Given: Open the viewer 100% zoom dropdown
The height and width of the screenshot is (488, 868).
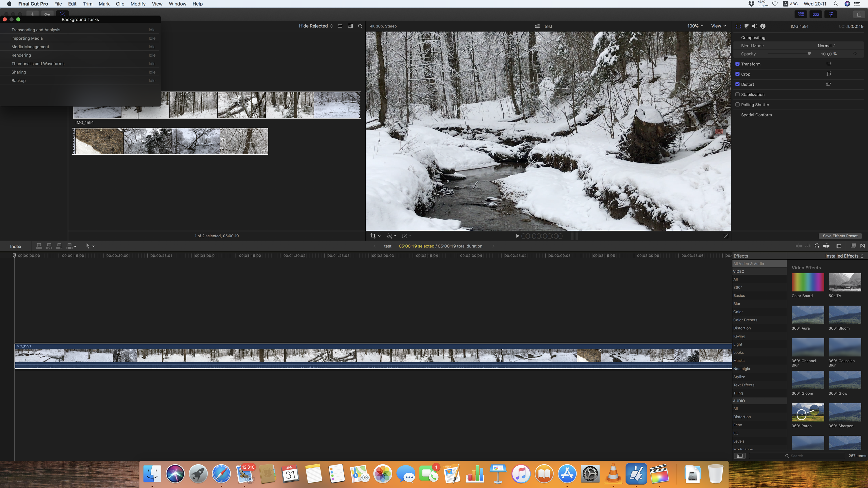Looking at the screenshot, I should tap(695, 26).
